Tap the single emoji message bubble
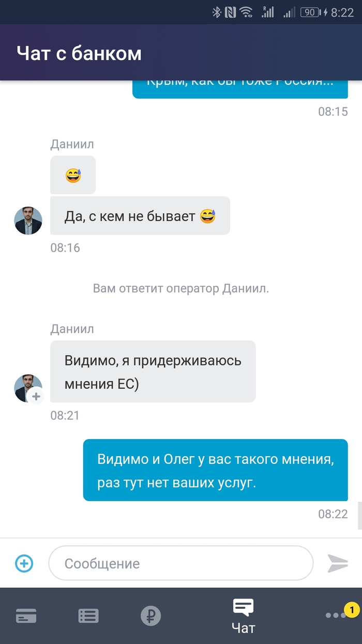The width and height of the screenshot is (362, 644). point(73,175)
